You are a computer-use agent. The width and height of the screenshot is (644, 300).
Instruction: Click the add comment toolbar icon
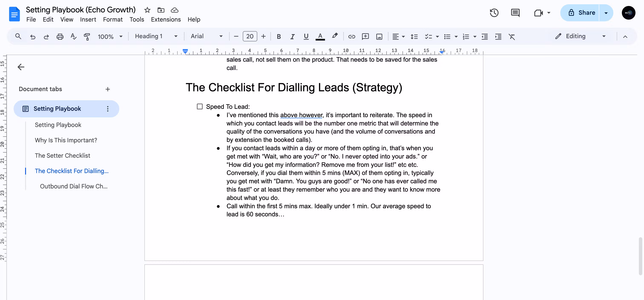pos(365,36)
